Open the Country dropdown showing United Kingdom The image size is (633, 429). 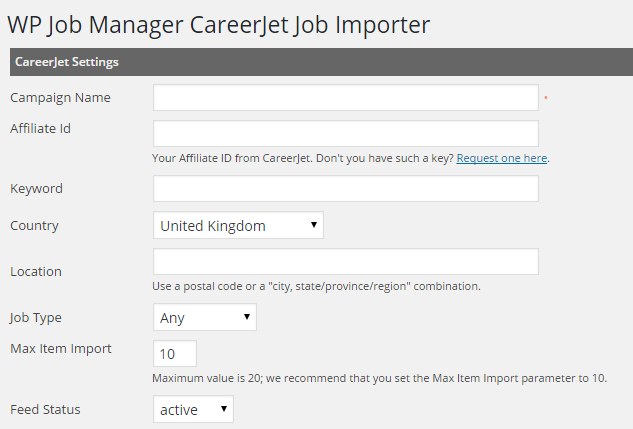[x=238, y=225]
